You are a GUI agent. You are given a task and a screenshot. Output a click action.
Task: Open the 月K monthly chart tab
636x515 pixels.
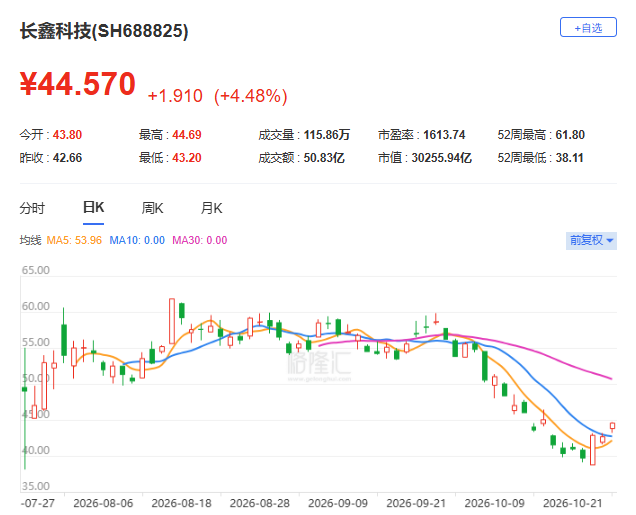211,208
